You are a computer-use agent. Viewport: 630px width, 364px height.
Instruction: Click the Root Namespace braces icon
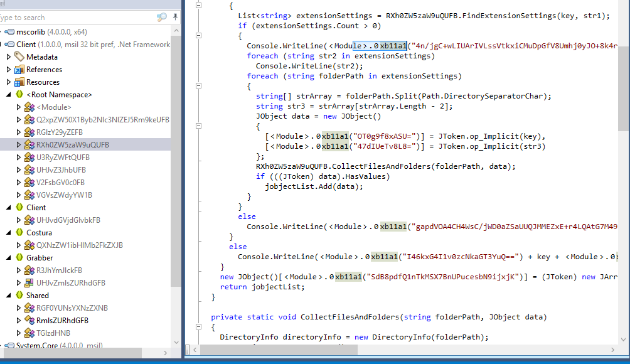19,95
